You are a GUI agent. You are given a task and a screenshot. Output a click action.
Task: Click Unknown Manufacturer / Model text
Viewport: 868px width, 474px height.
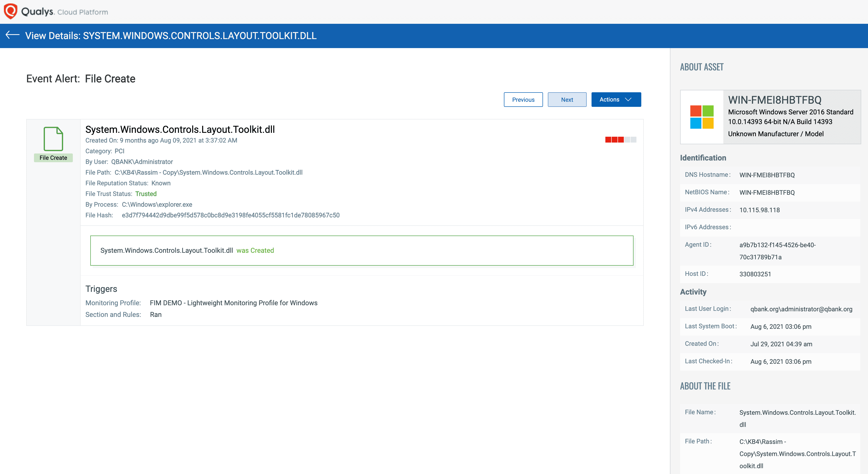click(776, 134)
